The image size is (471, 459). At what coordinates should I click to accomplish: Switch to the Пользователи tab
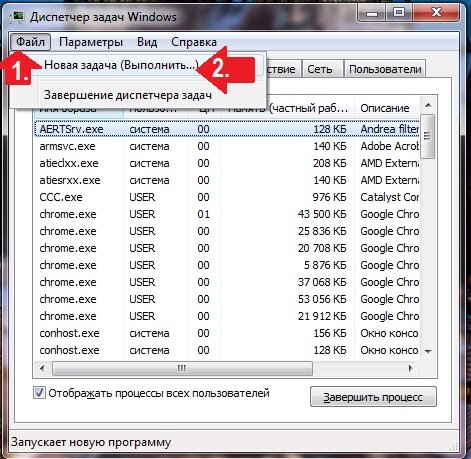point(385,69)
